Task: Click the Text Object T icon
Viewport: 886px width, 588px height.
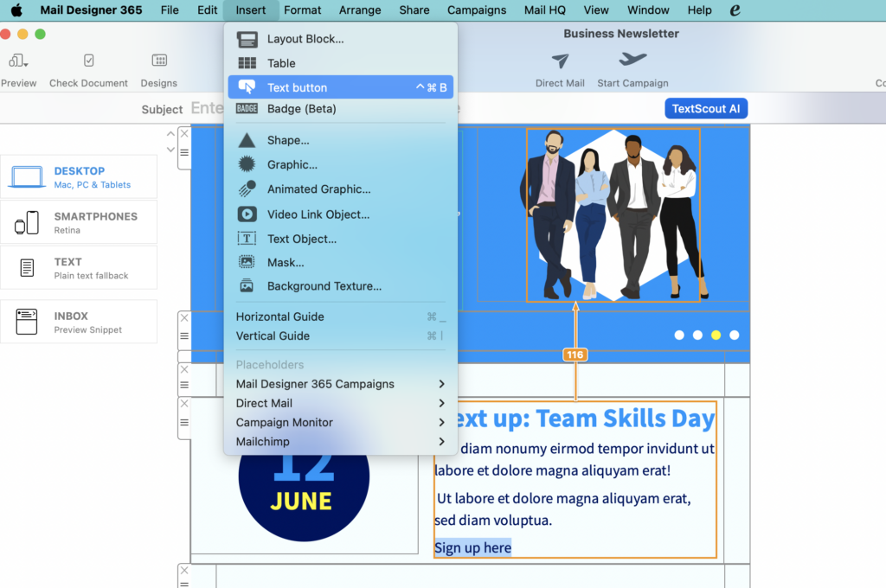Action: pos(247,239)
